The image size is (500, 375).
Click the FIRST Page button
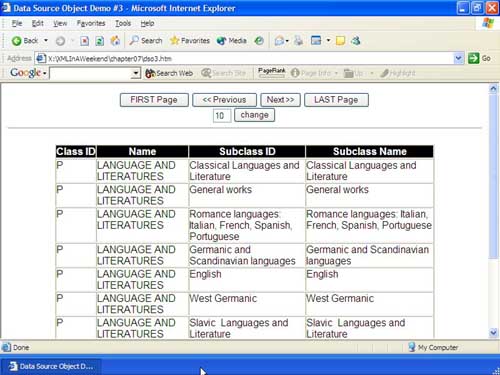154,100
